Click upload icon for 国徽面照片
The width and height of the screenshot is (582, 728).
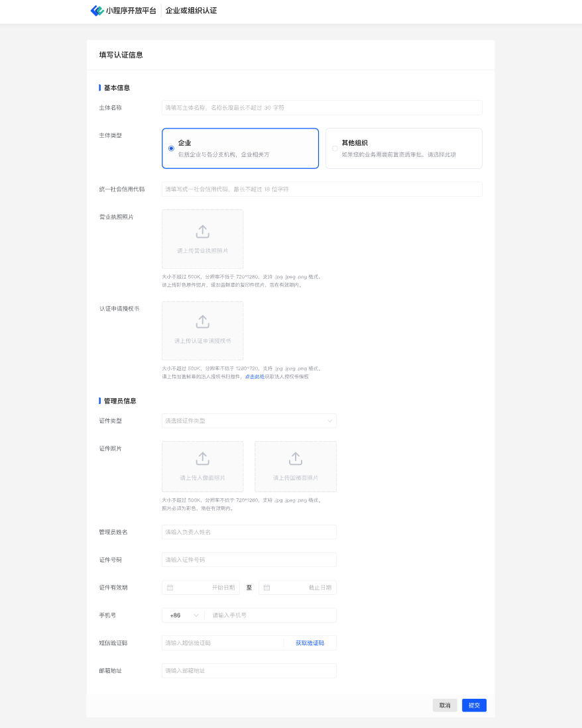[x=295, y=458]
